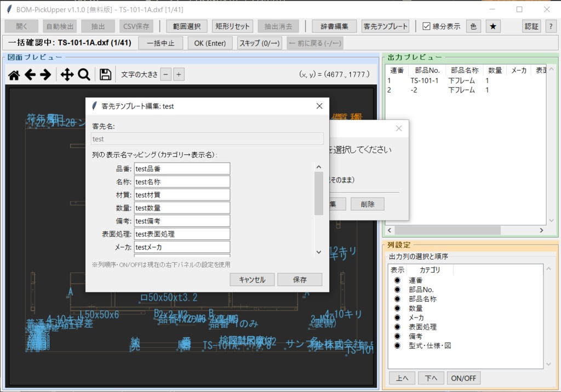Click the Home view icon in drawing preview

pos(14,75)
